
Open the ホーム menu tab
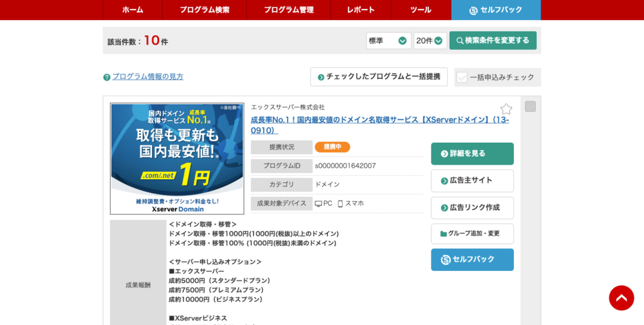[x=133, y=10]
